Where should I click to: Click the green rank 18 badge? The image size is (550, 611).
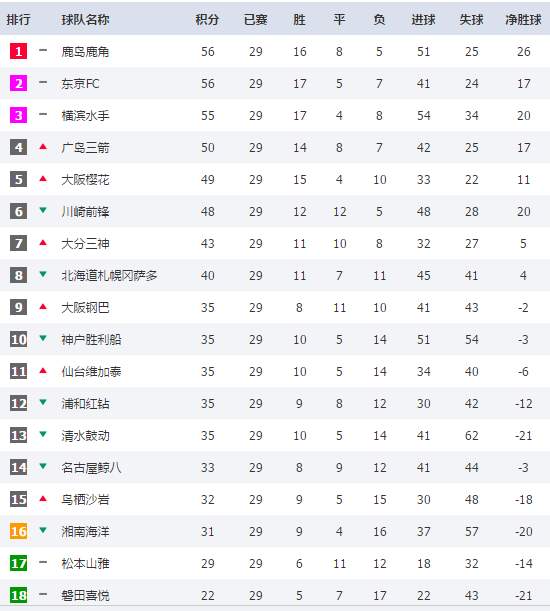tap(19, 595)
